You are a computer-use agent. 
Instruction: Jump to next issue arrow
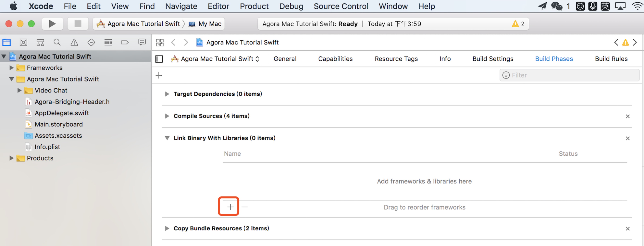[x=635, y=42]
